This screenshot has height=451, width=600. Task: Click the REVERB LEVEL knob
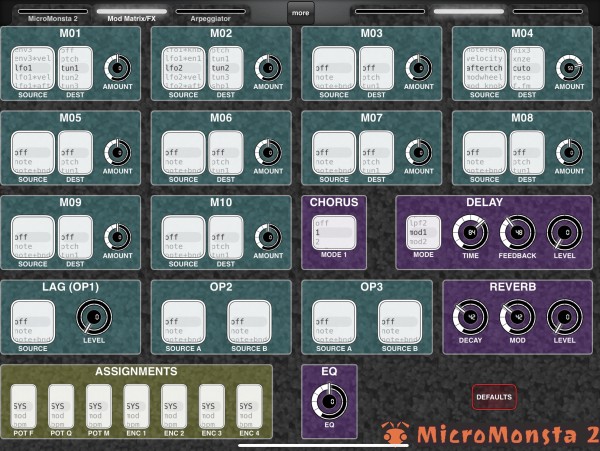[x=565, y=317]
